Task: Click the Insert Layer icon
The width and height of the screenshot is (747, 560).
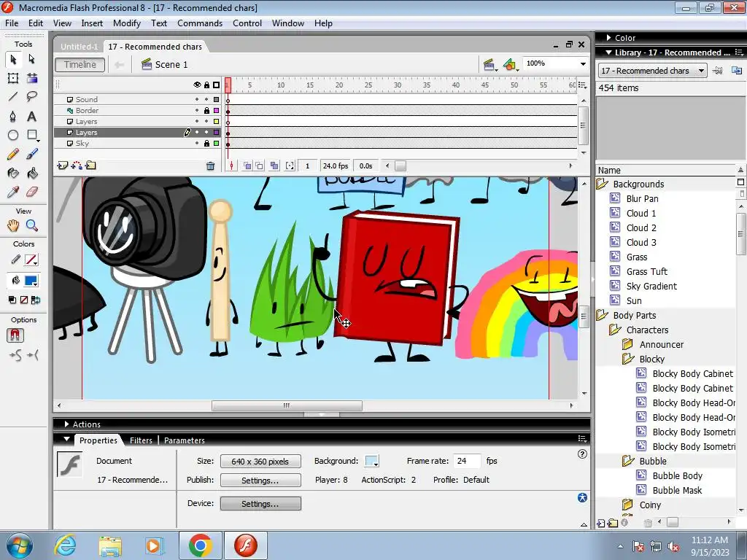Action: click(63, 166)
